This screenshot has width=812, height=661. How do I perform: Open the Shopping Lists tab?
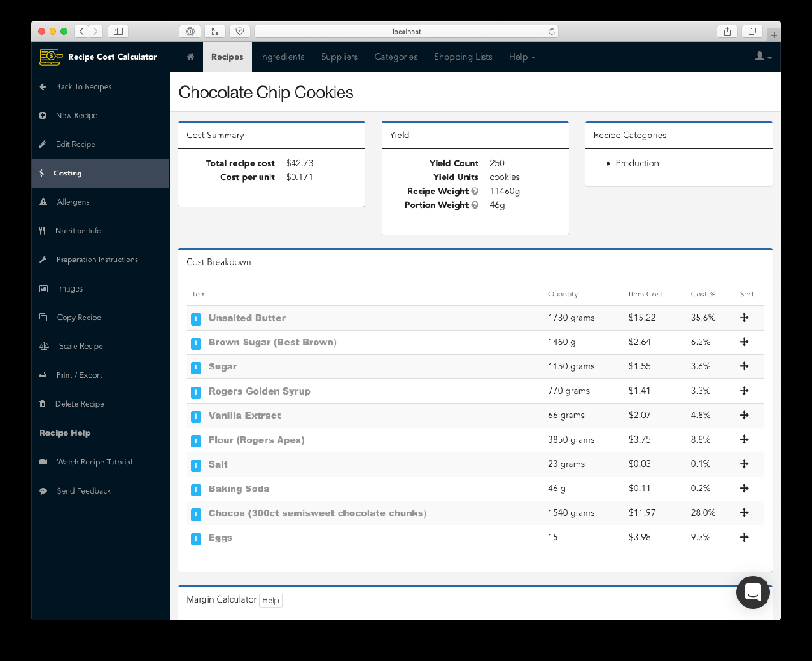click(463, 57)
